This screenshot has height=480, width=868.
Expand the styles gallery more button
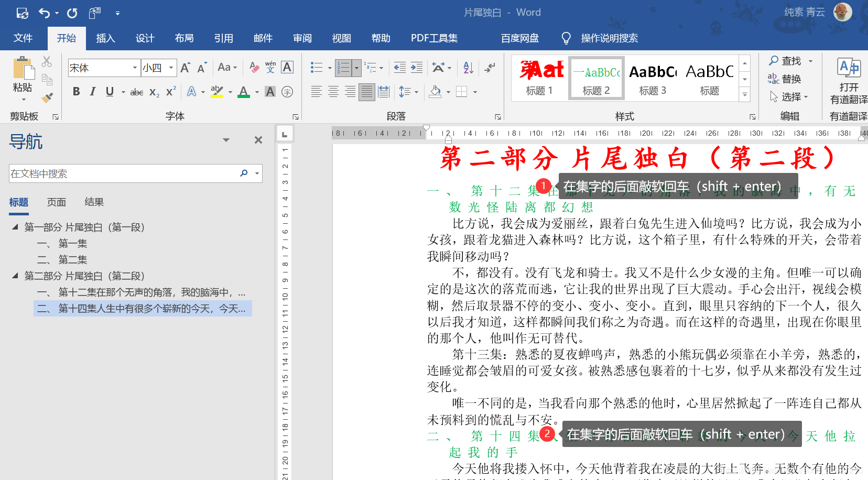coord(745,95)
